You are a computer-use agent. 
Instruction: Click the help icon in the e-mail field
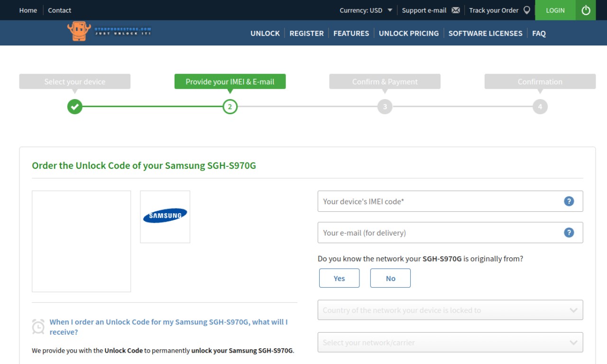pos(569,232)
